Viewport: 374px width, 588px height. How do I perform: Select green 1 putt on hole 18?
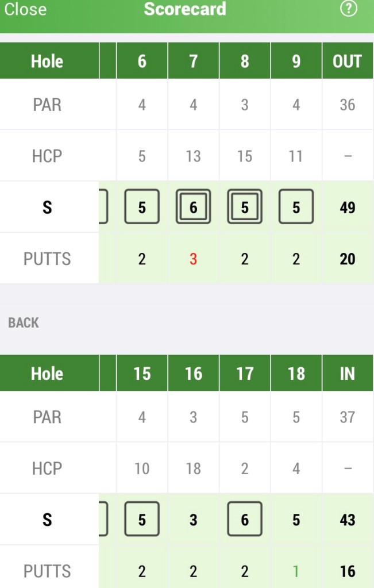tap(296, 571)
